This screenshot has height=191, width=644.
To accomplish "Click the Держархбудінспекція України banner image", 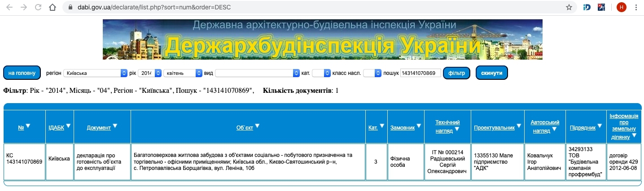I will [322, 39].
